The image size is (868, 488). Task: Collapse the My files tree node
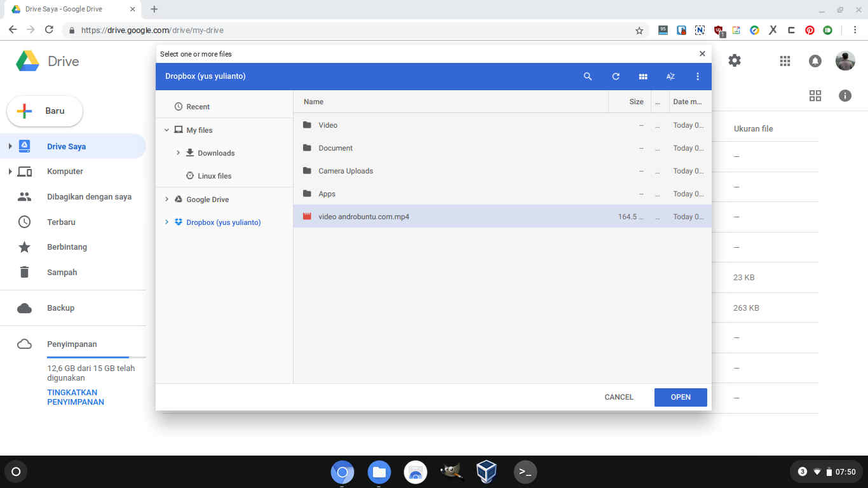tap(166, 130)
